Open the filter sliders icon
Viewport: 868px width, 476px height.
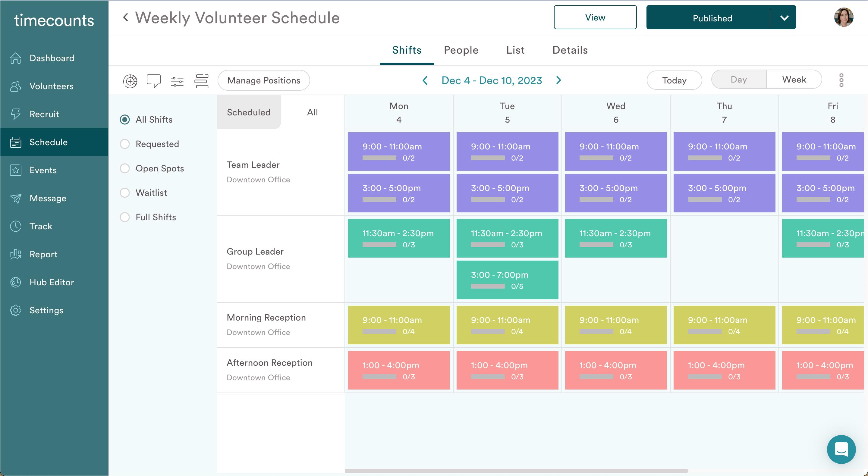(x=178, y=81)
